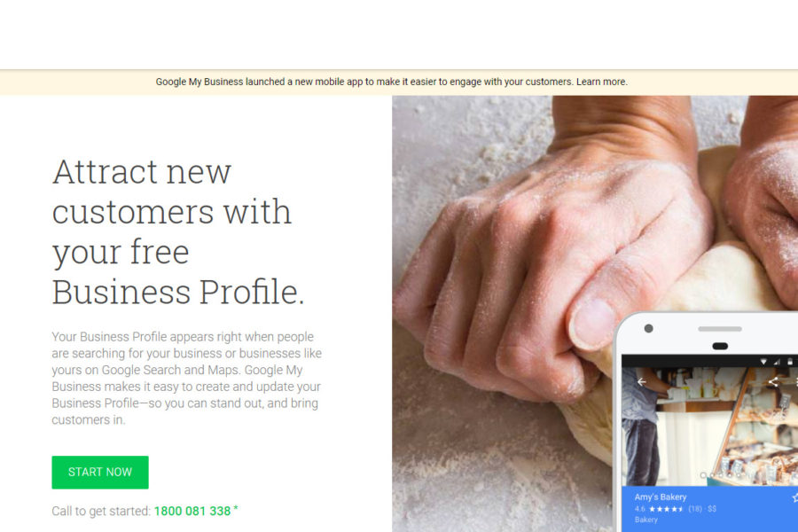
Task: Select the first photo carousel dot
Action: 703,475
